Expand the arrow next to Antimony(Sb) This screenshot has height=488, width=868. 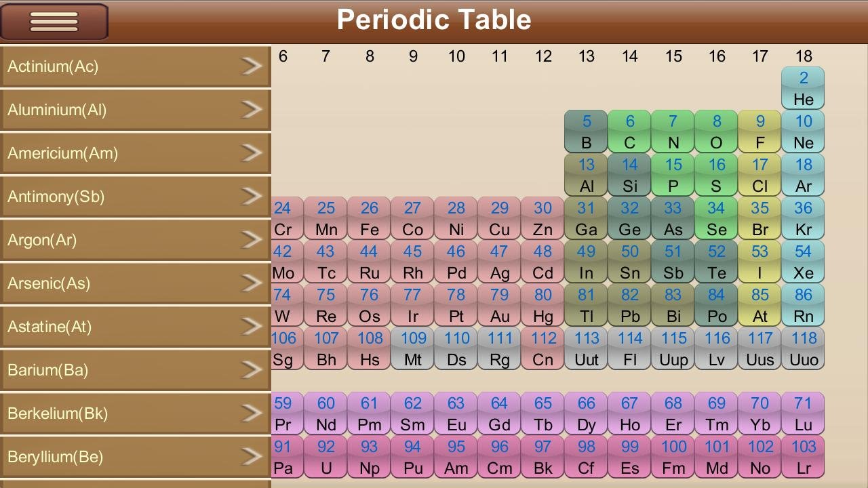[x=252, y=196]
